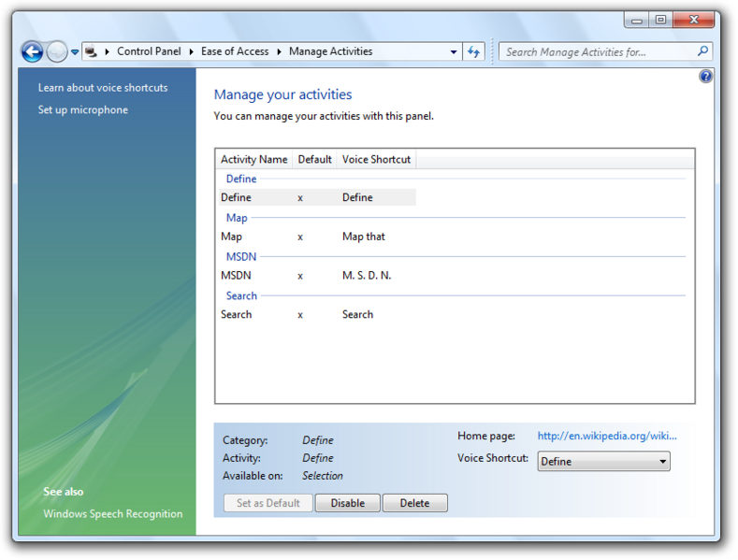Open the Help question mark icon
The width and height of the screenshot is (738, 560).
click(705, 77)
